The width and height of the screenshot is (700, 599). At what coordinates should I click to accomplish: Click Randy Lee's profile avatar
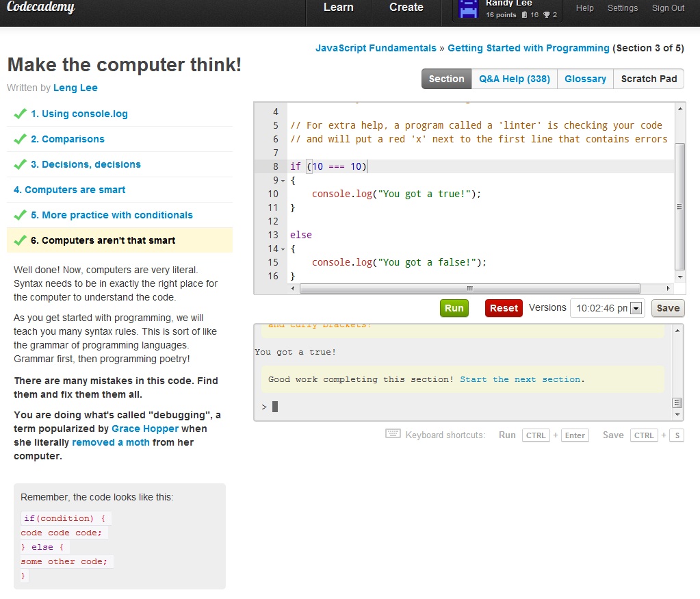(x=468, y=10)
